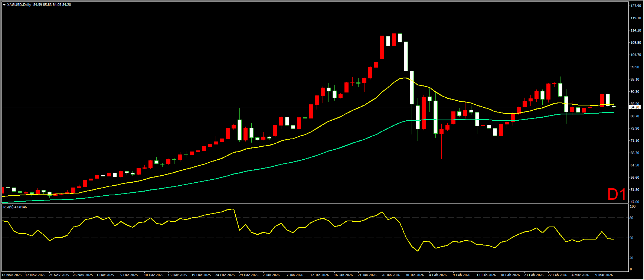The image size is (644, 280).
Task: Click the 18 Feb 2026 date label
Action: tap(510, 275)
